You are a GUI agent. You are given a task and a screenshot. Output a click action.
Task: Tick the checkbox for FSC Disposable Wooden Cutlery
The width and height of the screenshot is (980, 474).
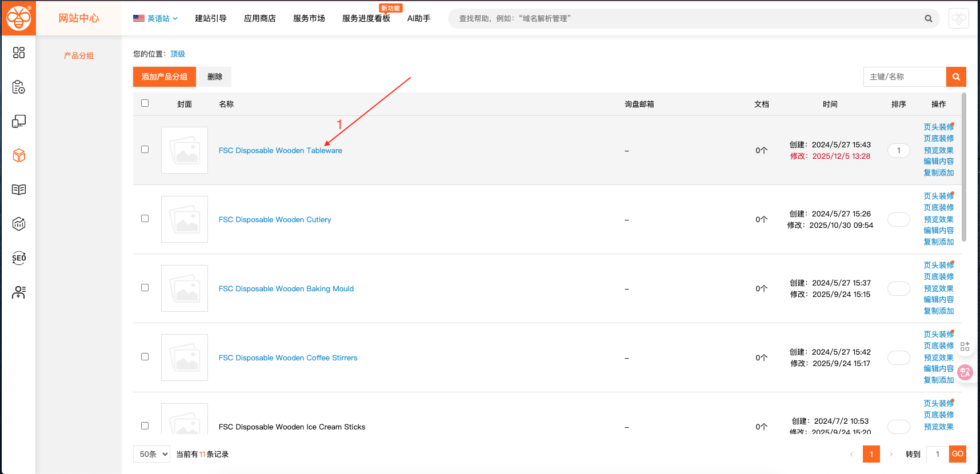click(145, 219)
